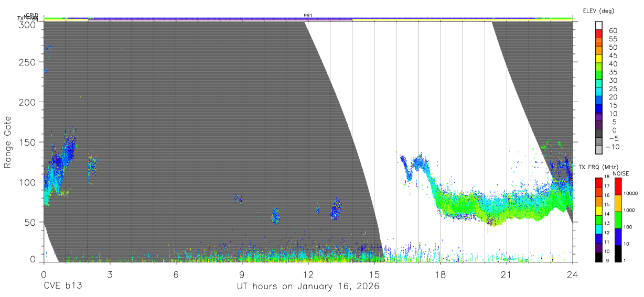Click the '12' hour label on x-axis

coord(308,274)
